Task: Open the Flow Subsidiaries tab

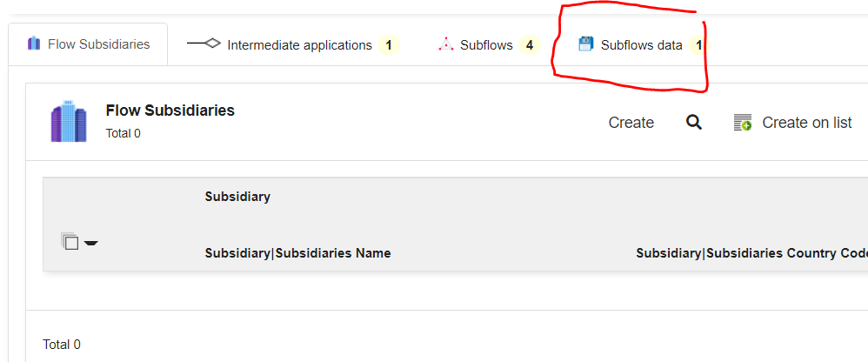Action: [88, 44]
